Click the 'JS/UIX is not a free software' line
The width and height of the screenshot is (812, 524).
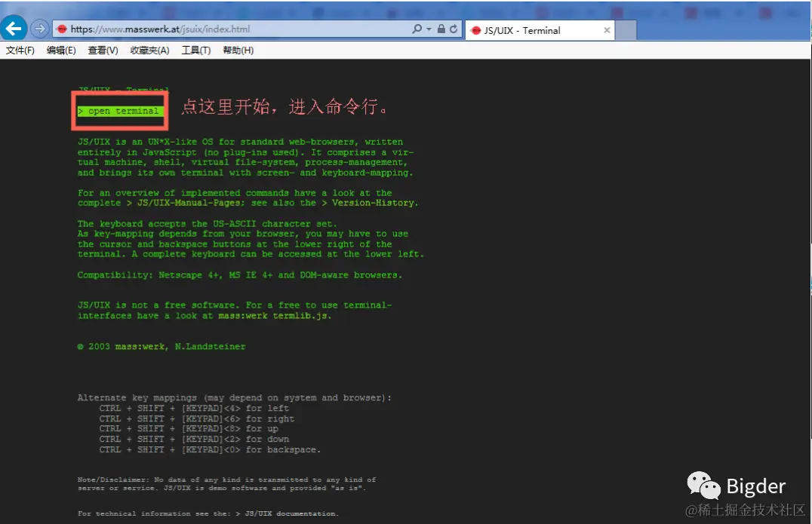235,305
